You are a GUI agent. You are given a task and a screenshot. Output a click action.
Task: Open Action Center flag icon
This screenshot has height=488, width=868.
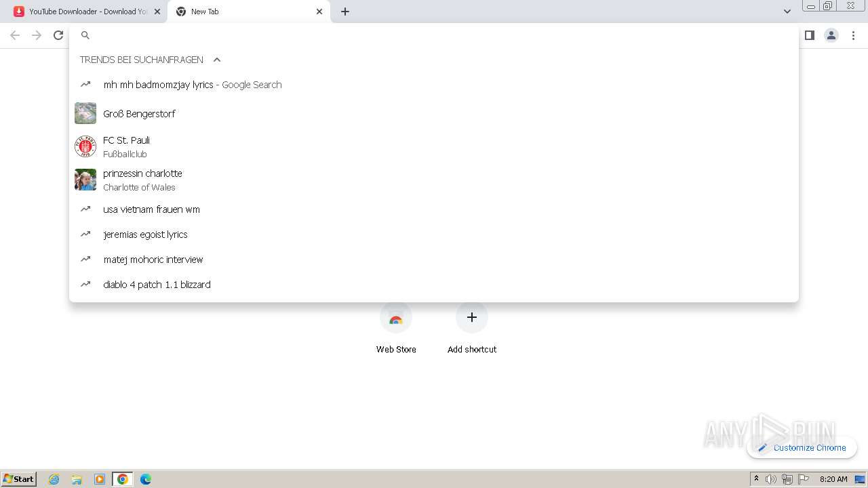pos(804,479)
